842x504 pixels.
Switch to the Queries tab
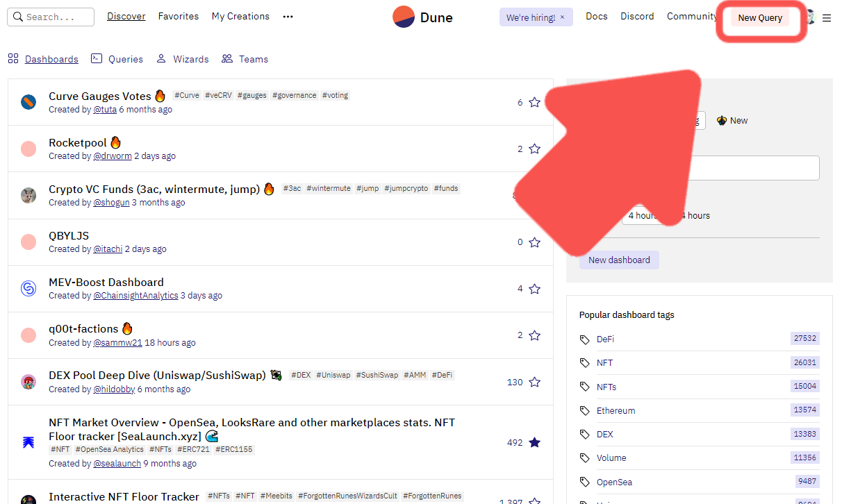click(x=117, y=59)
